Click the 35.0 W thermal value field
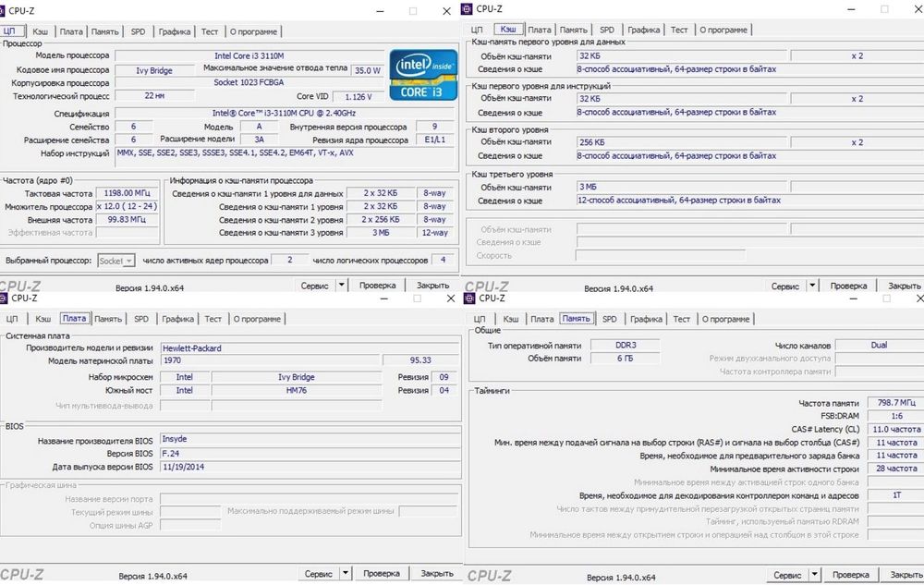924x585 pixels. (x=367, y=70)
